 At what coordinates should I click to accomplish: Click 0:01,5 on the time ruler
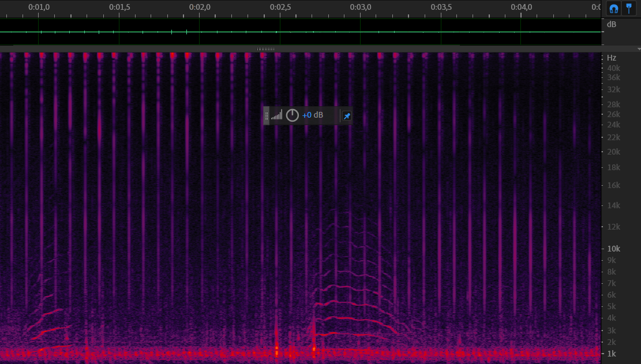coord(119,7)
